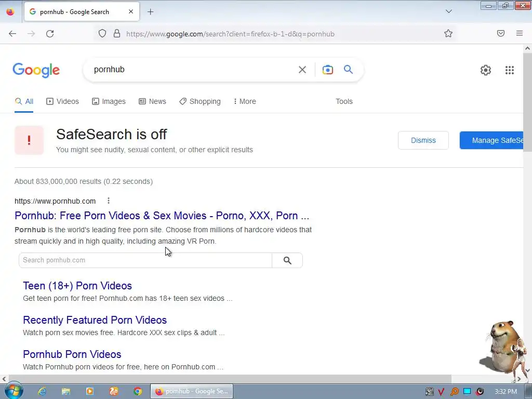Open the Firefox application menu

click(x=520, y=33)
